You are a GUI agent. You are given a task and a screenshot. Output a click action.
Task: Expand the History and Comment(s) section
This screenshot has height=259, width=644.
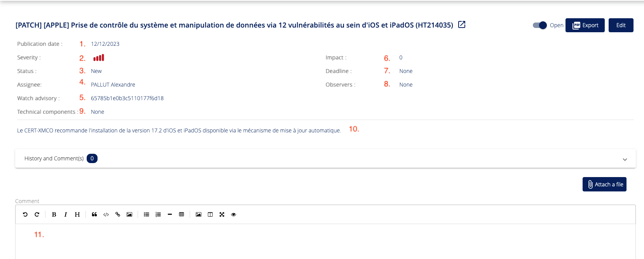625,159
